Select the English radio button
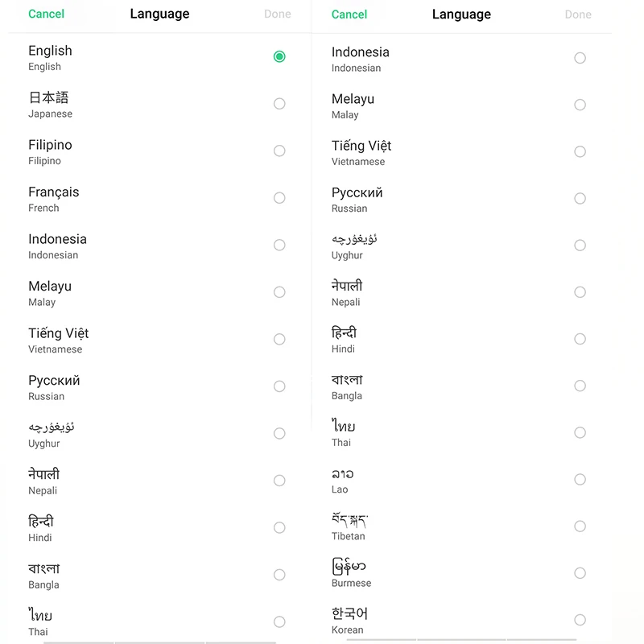The width and height of the screenshot is (644, 644). click(x=279, y=56)
